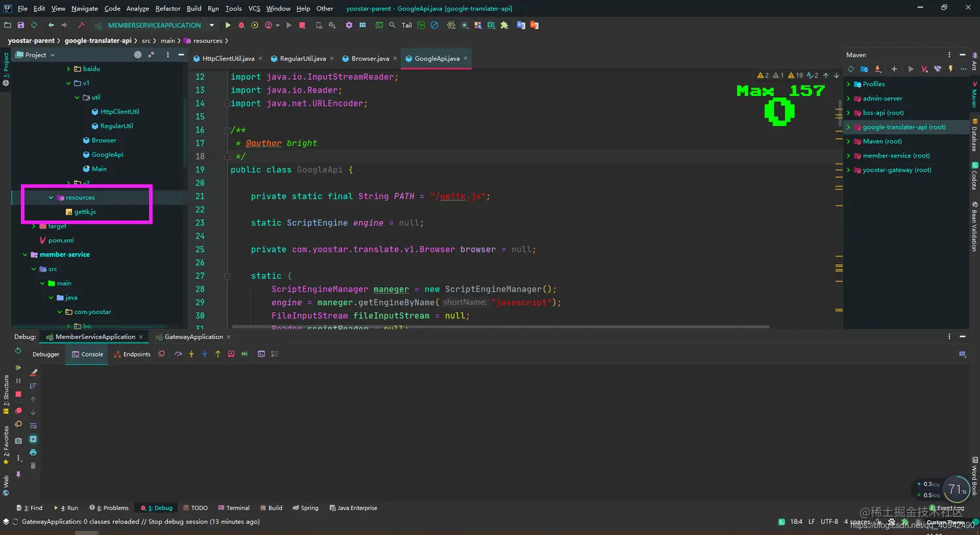
Task: Click google-translater-api in the breadcrumb
Action: tap(98, 40)
